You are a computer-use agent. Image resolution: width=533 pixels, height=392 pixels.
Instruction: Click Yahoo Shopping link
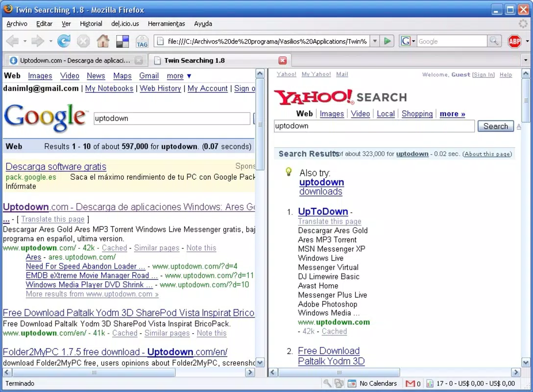click(417, 114)
